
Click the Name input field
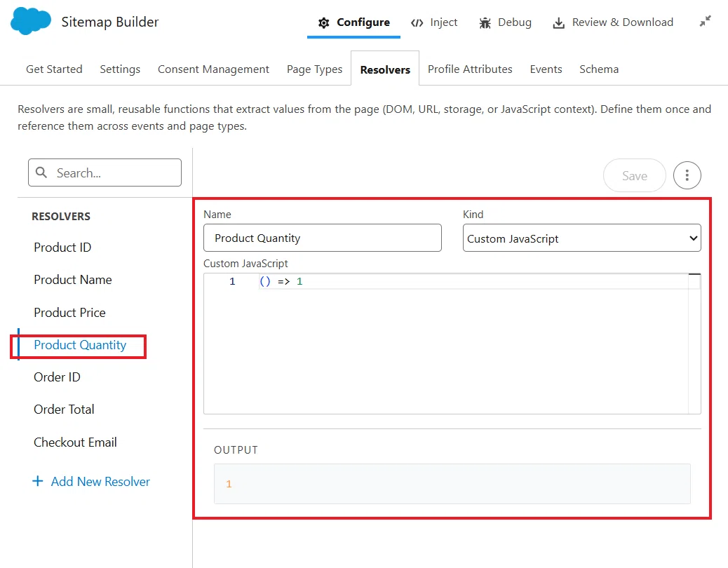[x=323, y=238]
